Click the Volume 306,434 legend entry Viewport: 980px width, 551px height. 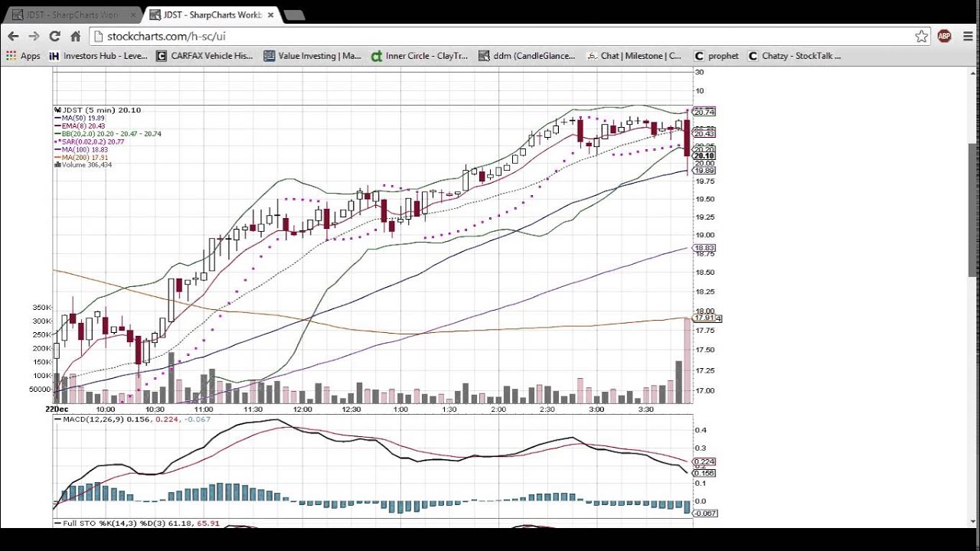pos(83,165)
